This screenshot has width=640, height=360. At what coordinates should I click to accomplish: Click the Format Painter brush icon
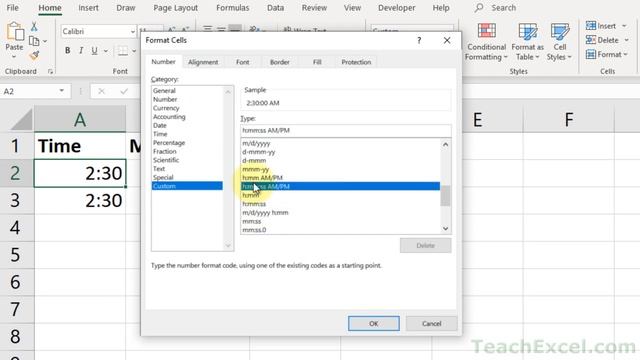point(34,55)
